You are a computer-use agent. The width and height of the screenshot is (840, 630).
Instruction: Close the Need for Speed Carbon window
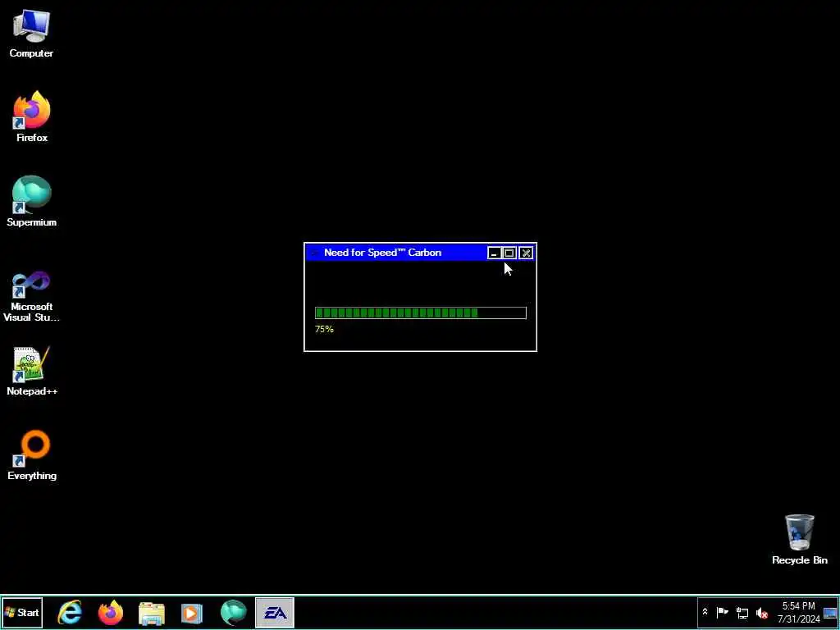[526, 253]
